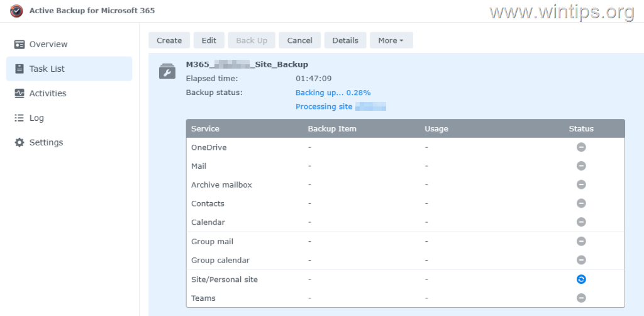Screen dimensions: 644x316
Task: Click the backup task wrench icon
Action: click(167, 72)
